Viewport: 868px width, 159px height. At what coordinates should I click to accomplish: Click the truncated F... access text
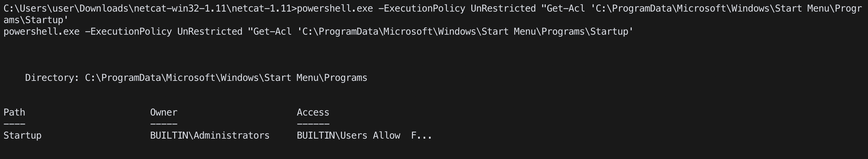(x=421, y=136)
